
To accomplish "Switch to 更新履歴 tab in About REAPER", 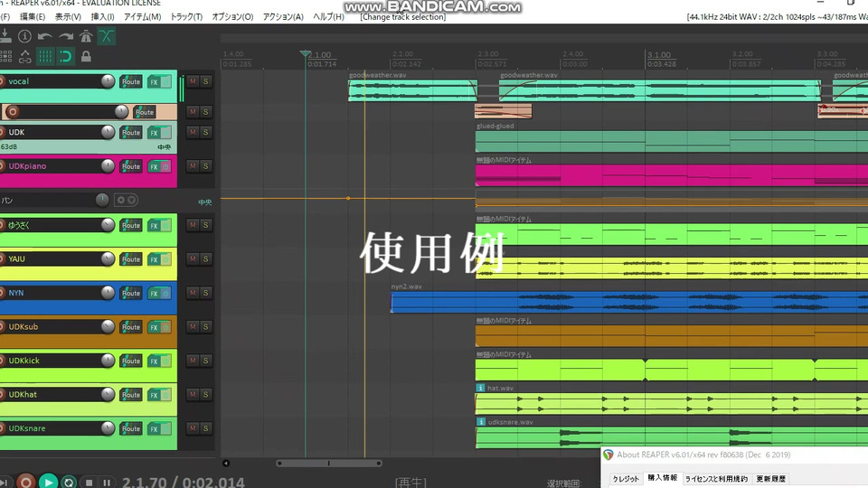I will coord(771,479).
